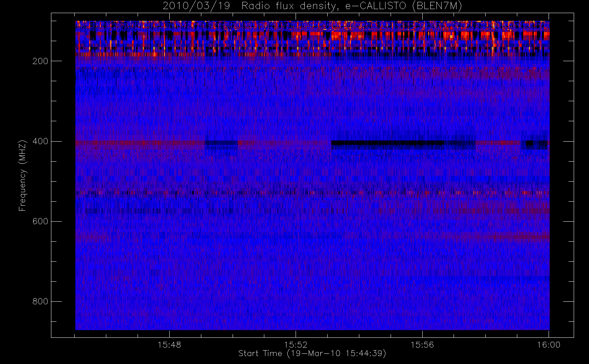Click the 400 frequency tick label
This screenshot has width=589, height=364.
(x=40, y=141)
